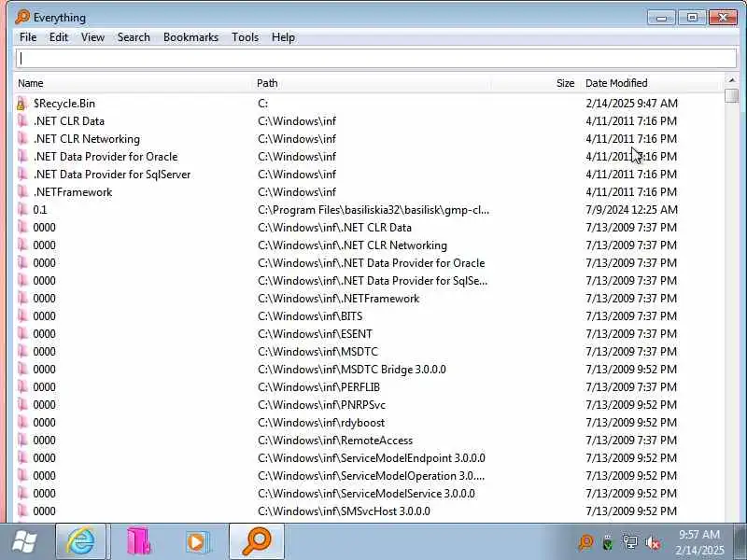Viewport: 747px width, 560px height.
Task: Select the .NETFramework folder icon
Action: [x=21, y=192]
